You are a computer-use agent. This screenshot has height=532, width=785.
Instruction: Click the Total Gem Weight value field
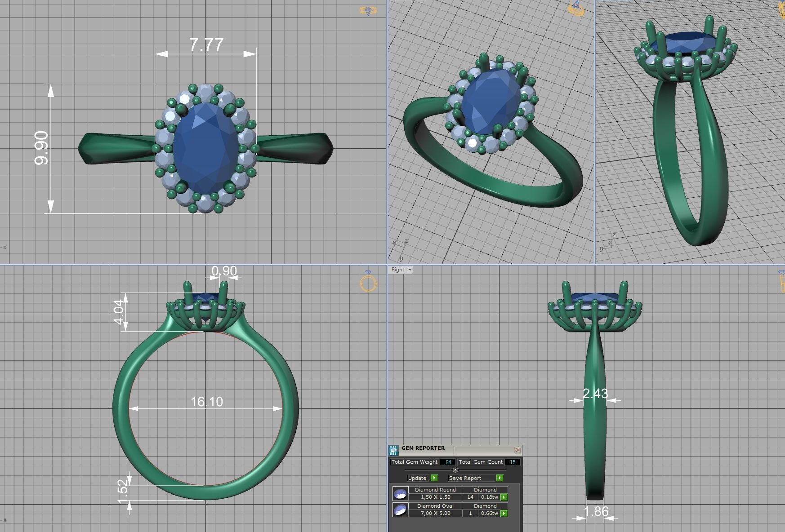pos(448,462)
